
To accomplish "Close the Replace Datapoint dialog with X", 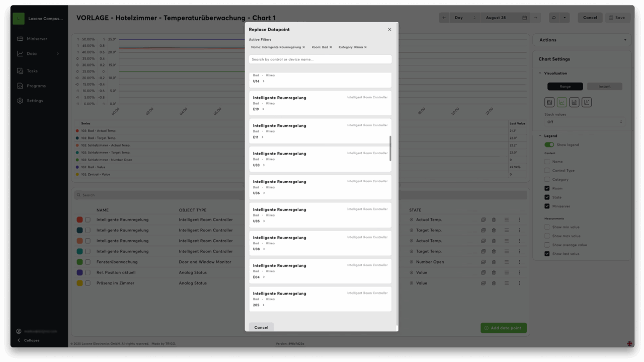I will coord(389,30).
